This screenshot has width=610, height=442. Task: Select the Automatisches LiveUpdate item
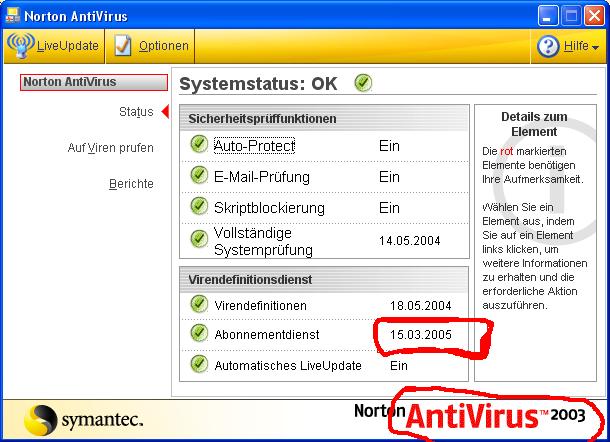point(288,366)
